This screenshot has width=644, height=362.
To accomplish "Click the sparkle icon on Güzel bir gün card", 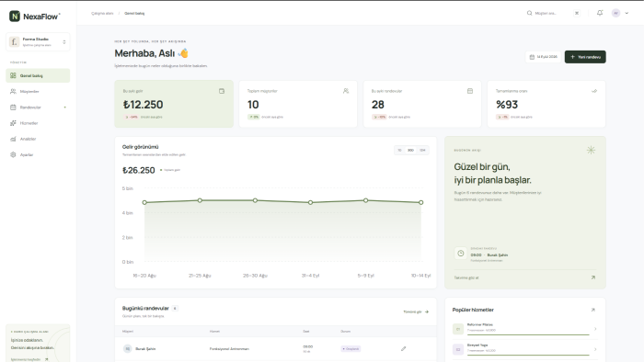I will point(591,150).
